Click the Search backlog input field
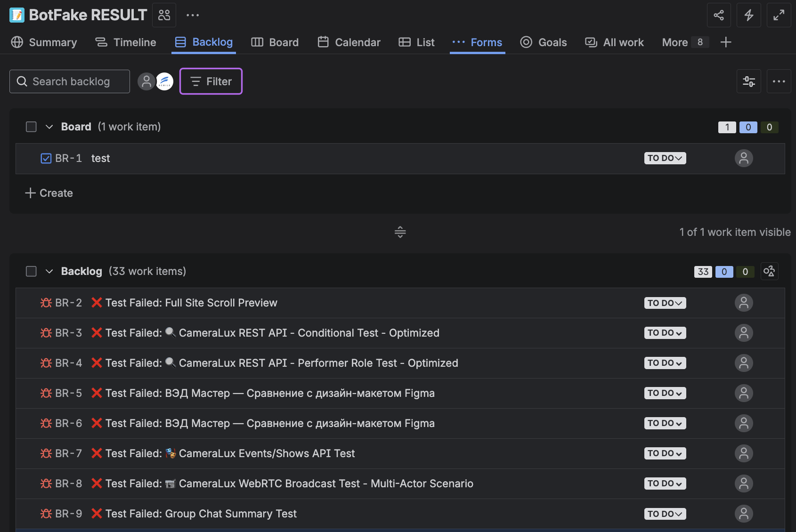 coord(69,81)
